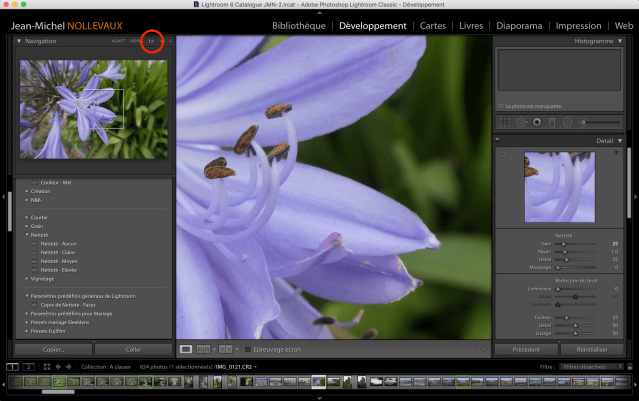This screenshot has height=401, width=639.
Task: Set navigator zoom to REMPL
Action: click(x=136, y=41)
